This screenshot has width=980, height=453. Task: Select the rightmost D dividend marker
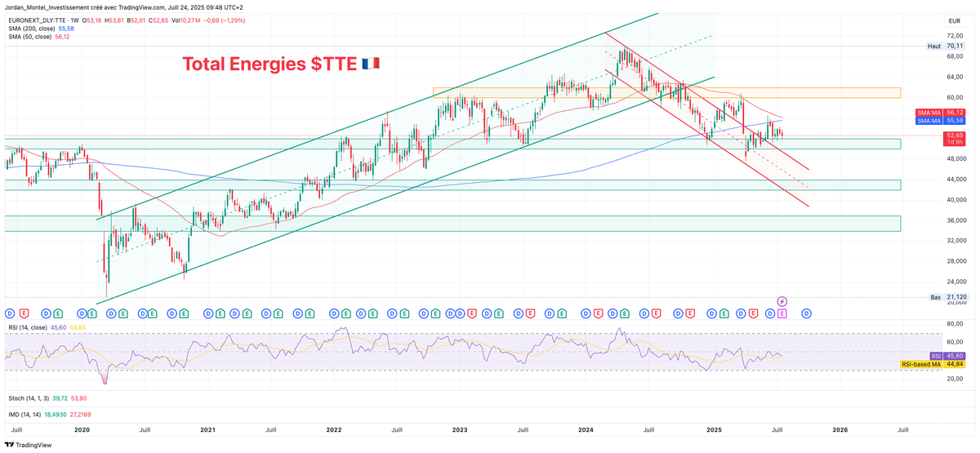806,313
